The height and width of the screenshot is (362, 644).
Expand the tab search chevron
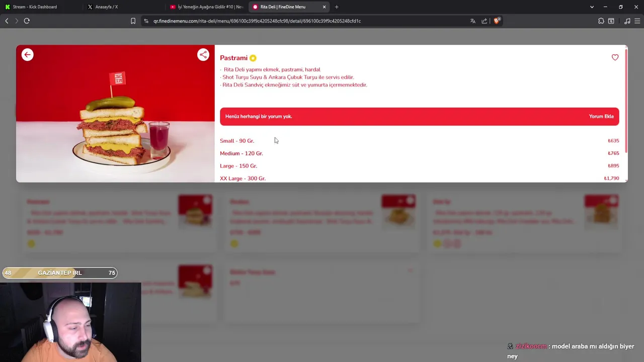592,7
